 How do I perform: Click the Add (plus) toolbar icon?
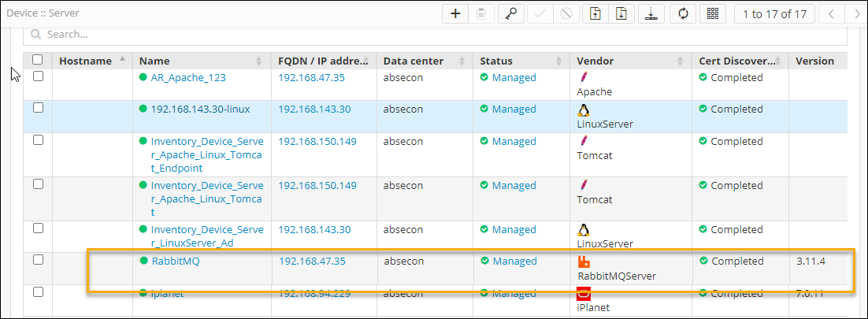click(x=455, y=14)
